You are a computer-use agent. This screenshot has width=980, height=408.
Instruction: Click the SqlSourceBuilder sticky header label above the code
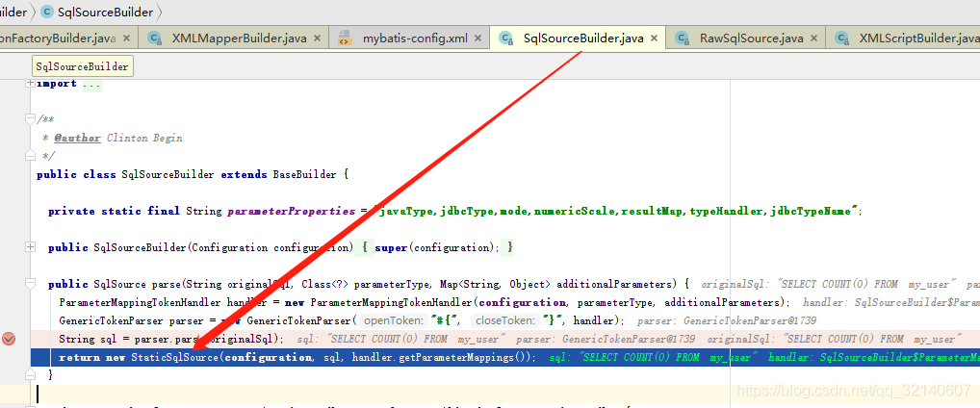[82, 66]
